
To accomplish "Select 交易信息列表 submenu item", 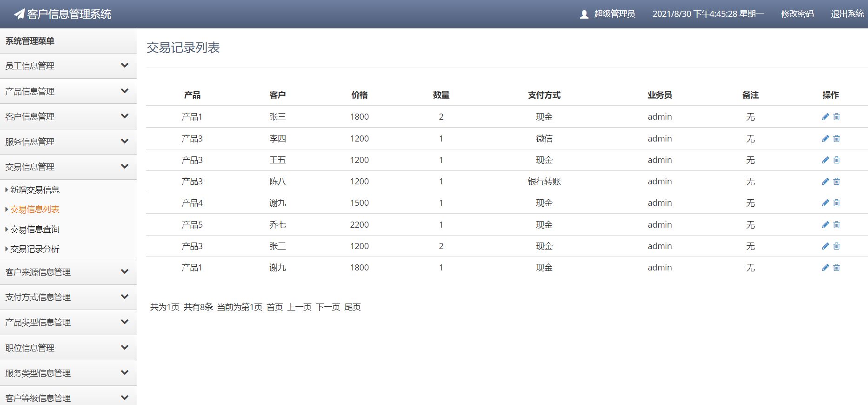I will (35, 209).
